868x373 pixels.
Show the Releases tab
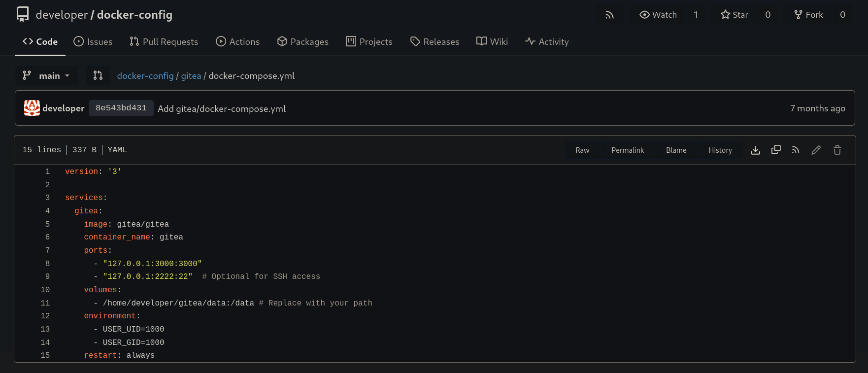click(435, 42)
